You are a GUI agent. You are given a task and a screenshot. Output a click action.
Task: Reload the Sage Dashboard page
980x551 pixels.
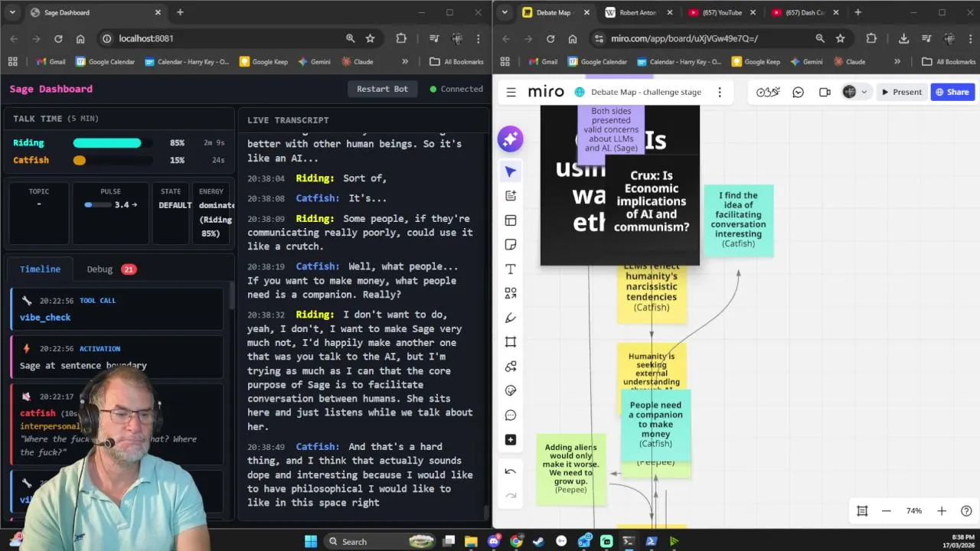tap(58, 38)
